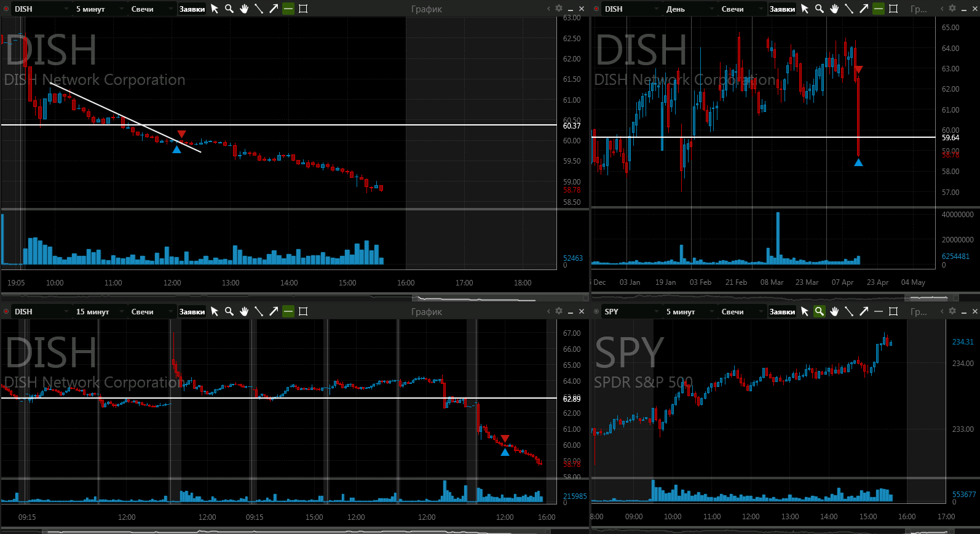Choose the arrow drawing tool in the SPY chart

click(x=864, y=311)
